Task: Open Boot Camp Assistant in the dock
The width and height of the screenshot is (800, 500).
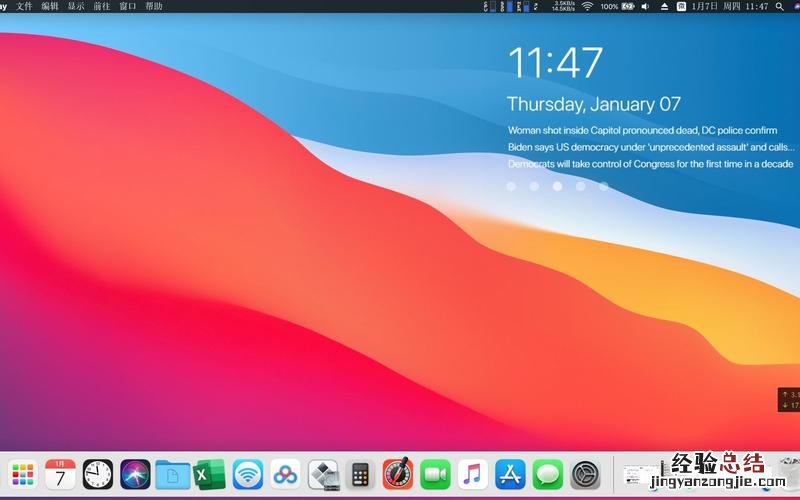Action: click(323, 475)
